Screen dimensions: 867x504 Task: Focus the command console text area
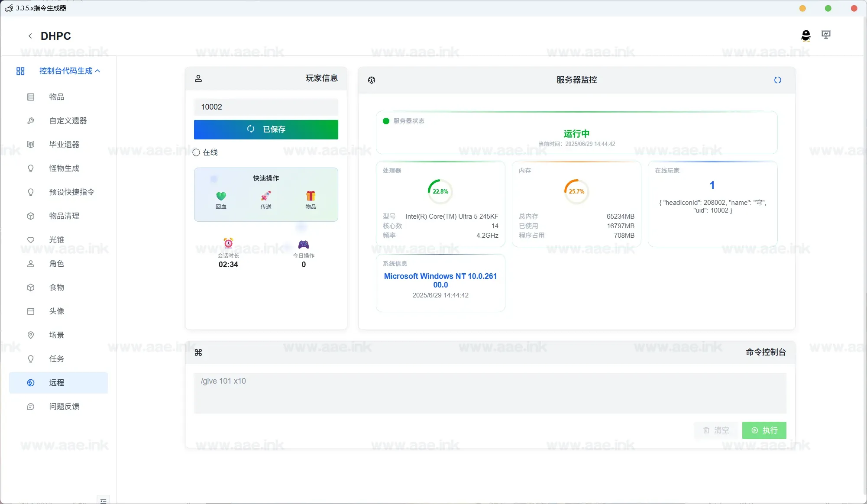coord(490,393)
